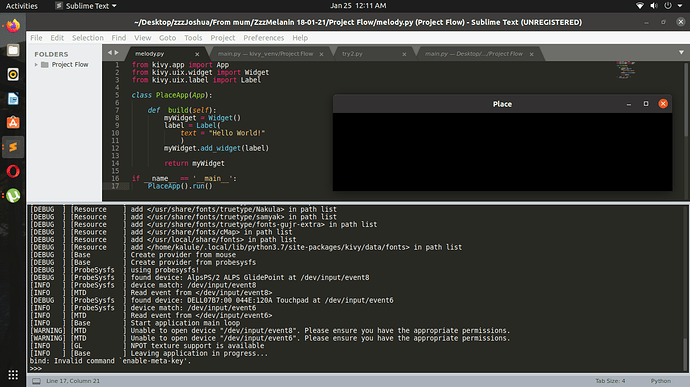690x387 pixels.
Task: Open power menu icon in top bar
Action: pos(668,6)
